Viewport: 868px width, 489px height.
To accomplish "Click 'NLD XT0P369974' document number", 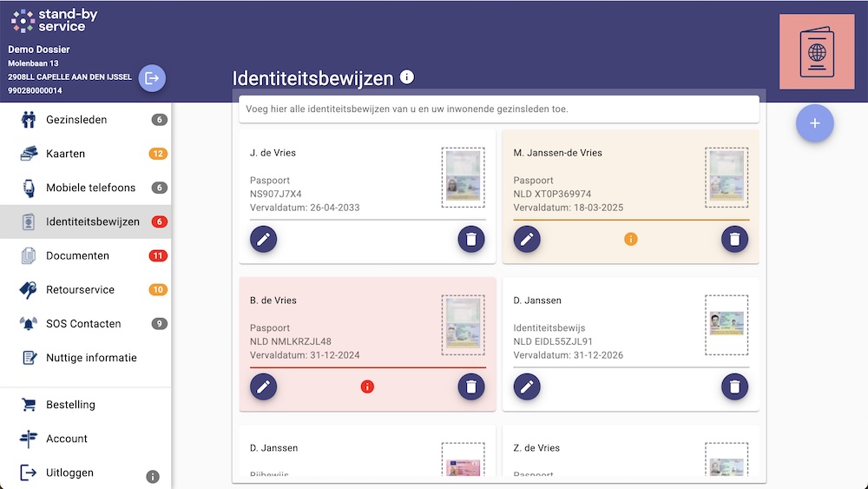I will point(552,194).
